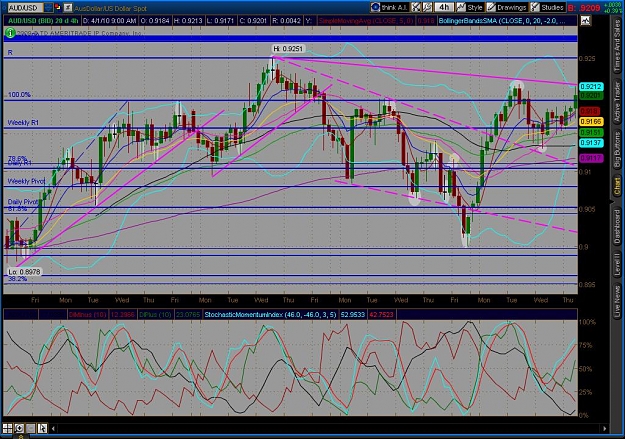Click the Daily Pivot level label
Screen dimensions: 625x439
[x=23, y=202]
